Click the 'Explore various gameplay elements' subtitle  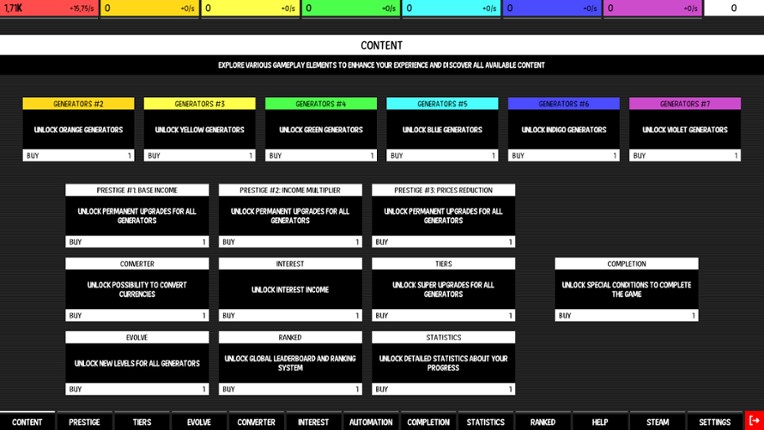tap(382, 65)
